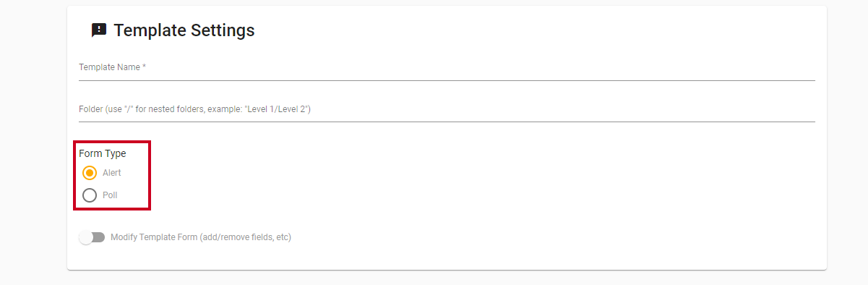This screenshot has width=868, height=285.
Task: Click the Modify Template Form label text
Action: coord(201,237)
